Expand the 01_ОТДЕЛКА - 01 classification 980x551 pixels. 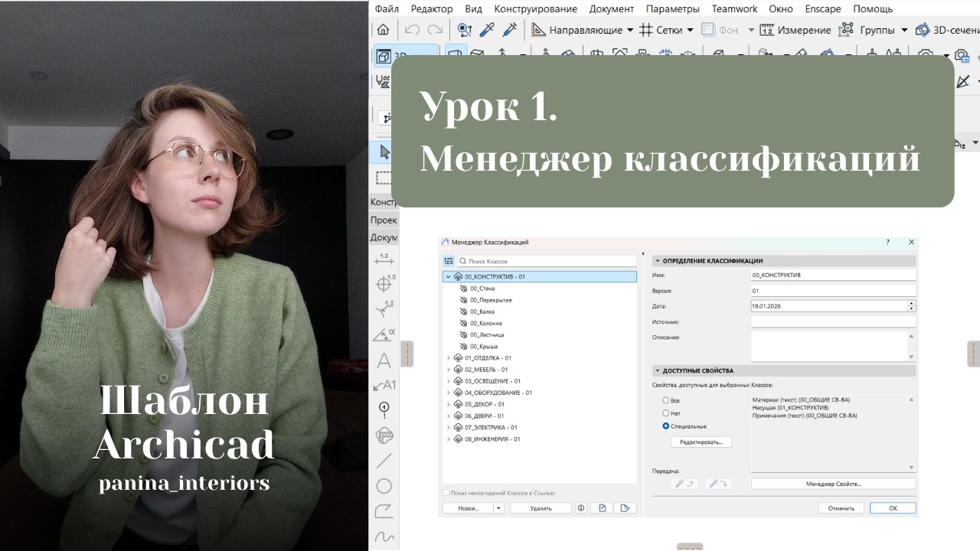tap(449, 358)
